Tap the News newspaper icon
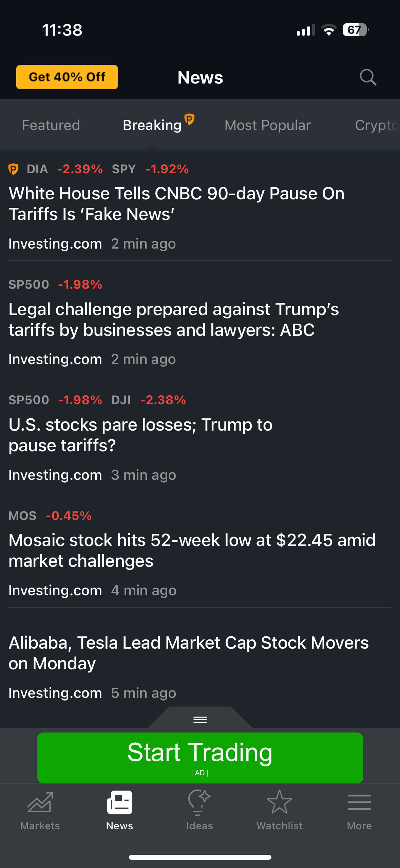400x868 pixels. coord(119,802)
